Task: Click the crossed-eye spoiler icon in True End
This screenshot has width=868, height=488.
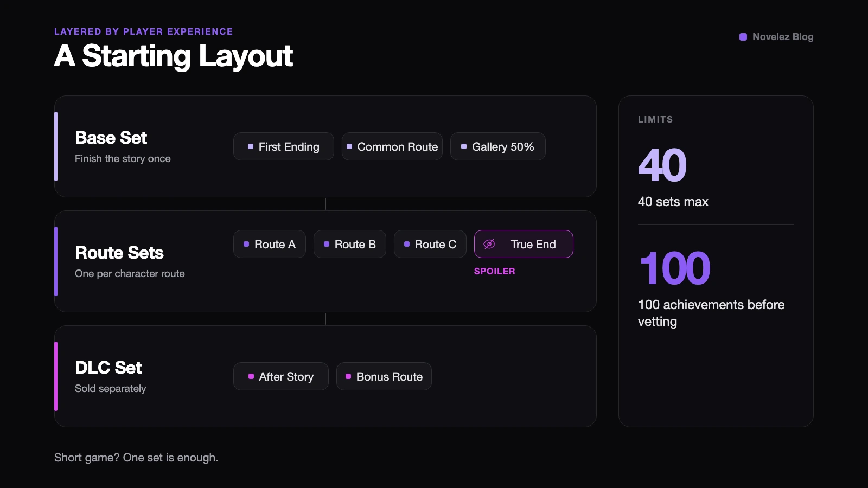Action: coord(489,244)
